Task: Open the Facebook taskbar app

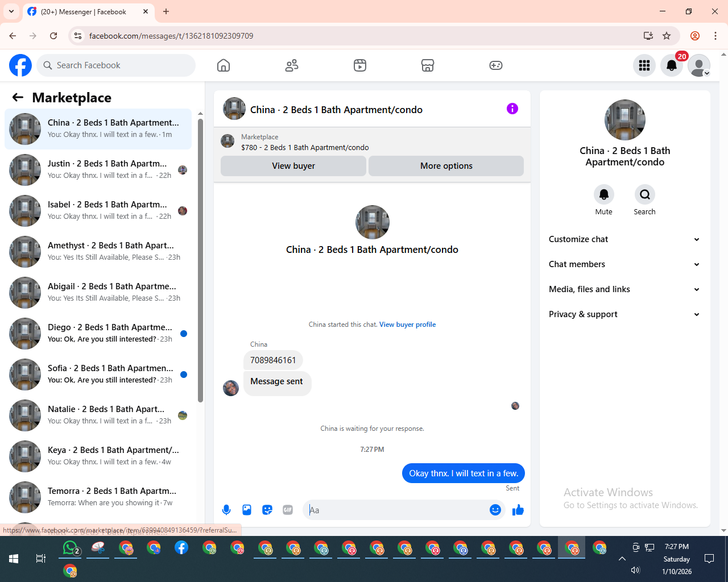Action: tap(181, 548)
